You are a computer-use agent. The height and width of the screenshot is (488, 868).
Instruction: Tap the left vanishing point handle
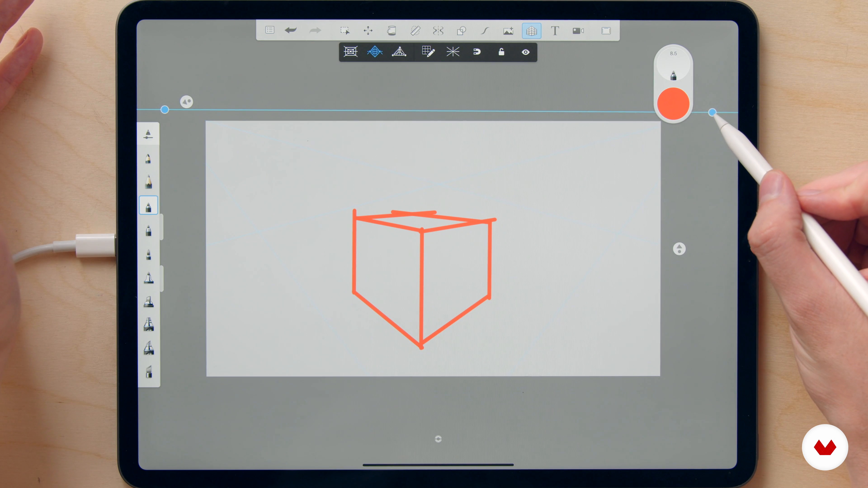164,109
